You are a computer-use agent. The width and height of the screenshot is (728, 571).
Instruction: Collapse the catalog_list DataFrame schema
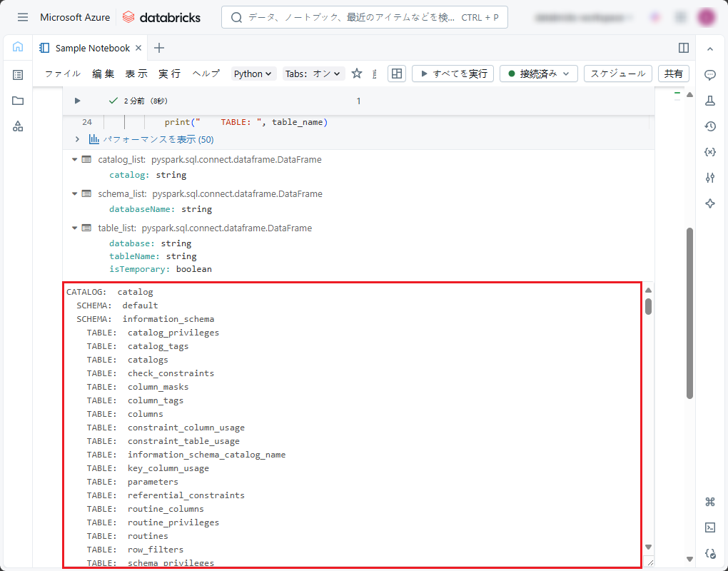pyautogui.click(x=75, y=160)
